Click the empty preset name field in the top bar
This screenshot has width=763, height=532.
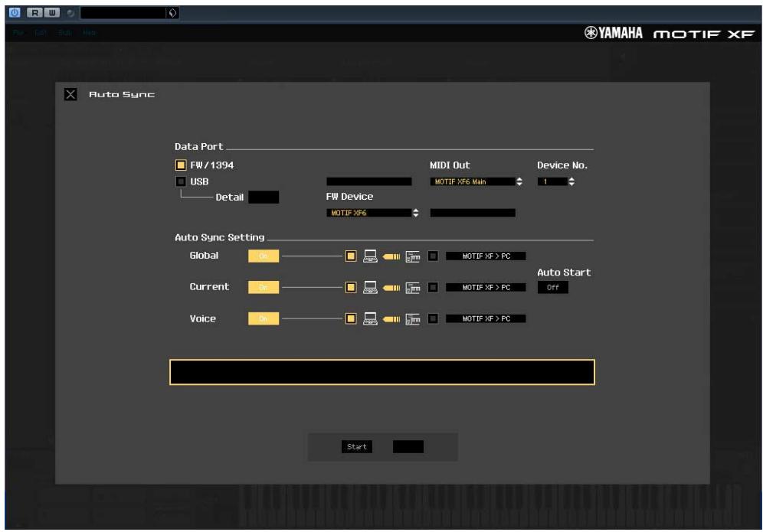pos(123,13)
